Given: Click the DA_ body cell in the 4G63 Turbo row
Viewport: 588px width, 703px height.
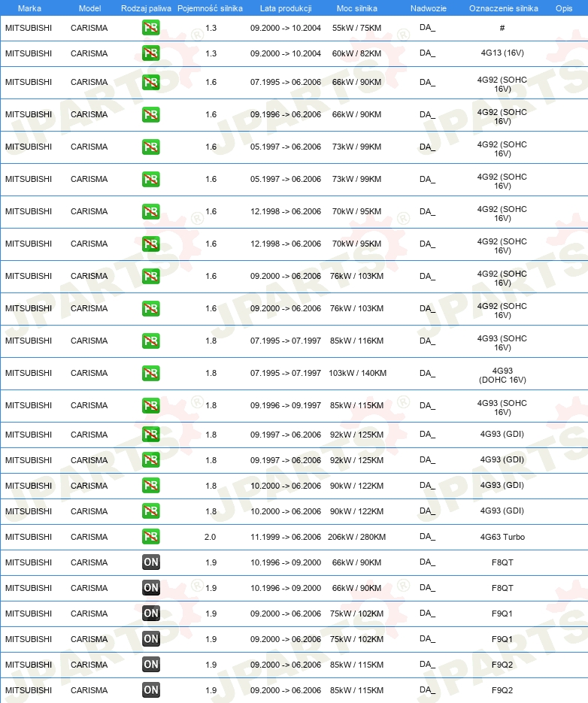Looking at the screenshot, I should 427,536.
